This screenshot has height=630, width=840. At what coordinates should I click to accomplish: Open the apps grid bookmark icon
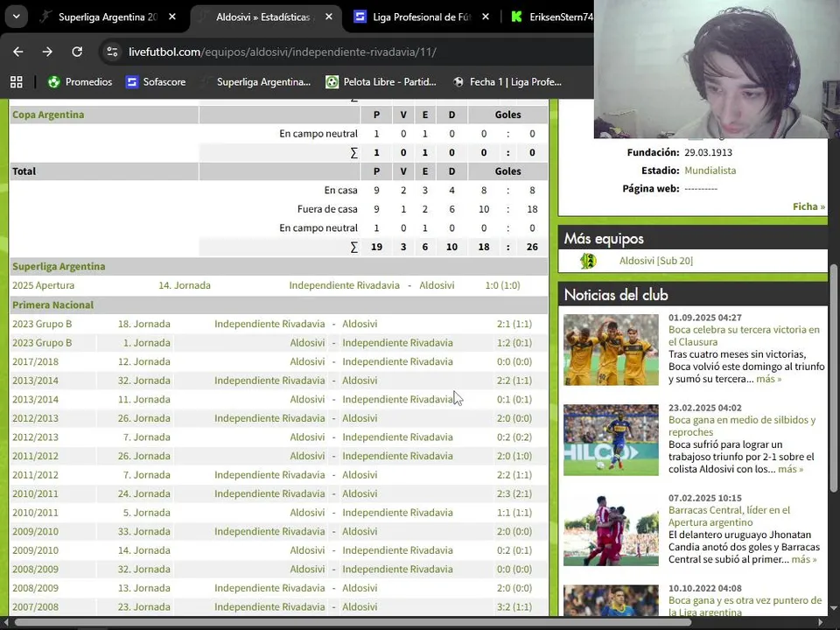coord(17,82)
